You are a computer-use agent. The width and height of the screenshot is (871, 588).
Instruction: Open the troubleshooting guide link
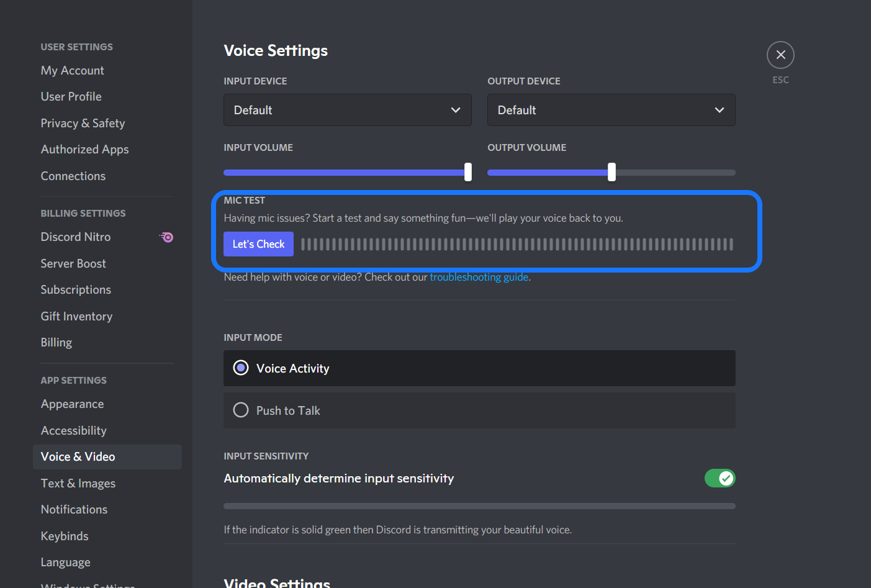479,277
